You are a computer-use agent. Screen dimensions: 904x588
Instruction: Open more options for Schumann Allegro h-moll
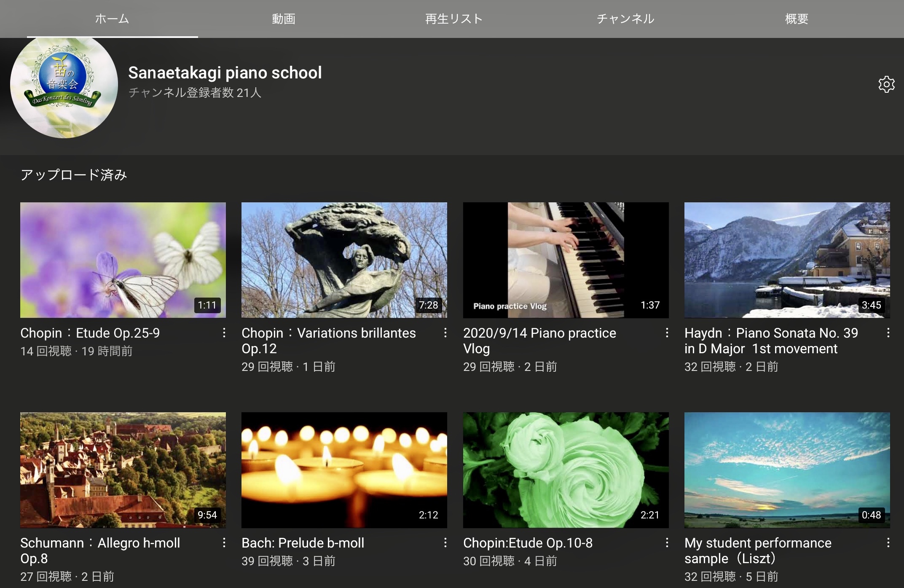point(224,543)
